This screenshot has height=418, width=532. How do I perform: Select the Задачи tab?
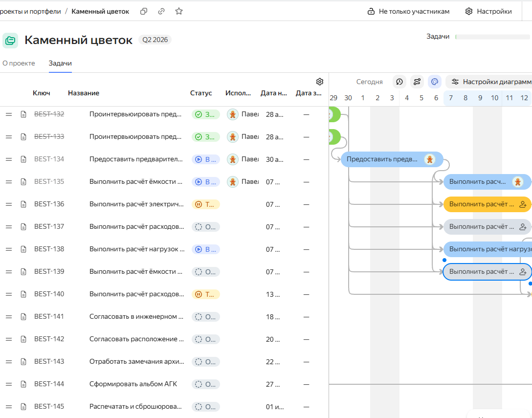[60, 63]
